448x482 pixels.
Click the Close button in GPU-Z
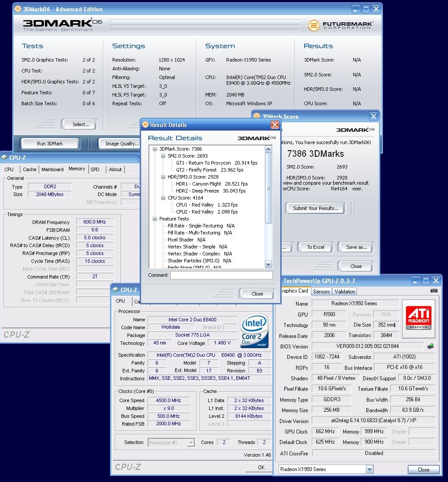coord(424,469)
